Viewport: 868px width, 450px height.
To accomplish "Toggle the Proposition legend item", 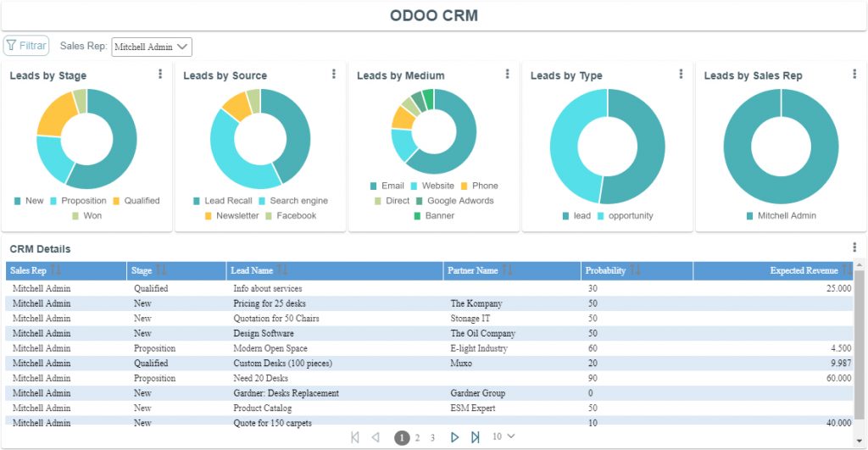I will (78, 201).
